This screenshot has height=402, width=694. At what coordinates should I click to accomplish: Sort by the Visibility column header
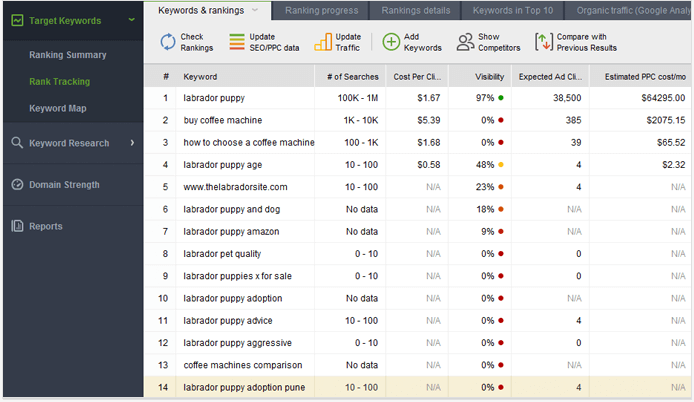(x=480, y=77)
